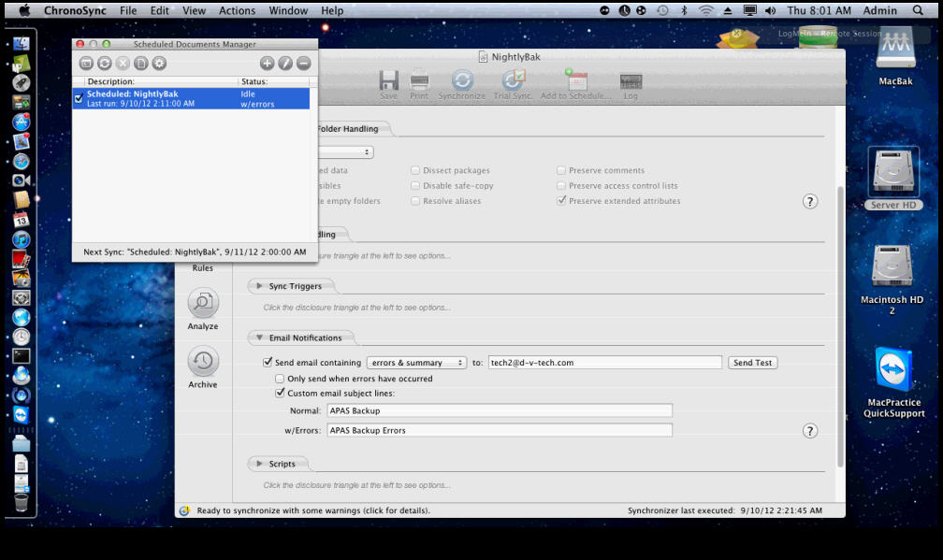Collapse the Email Notifications section
The height and width of the screenshot is (560, 943).
click(259, 337)
